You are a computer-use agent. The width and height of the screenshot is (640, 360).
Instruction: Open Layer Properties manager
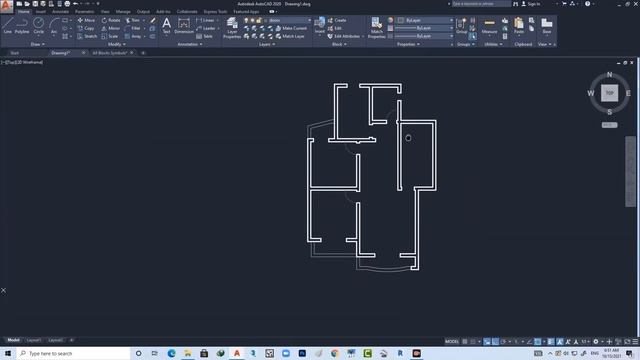(x=232, y=28)
